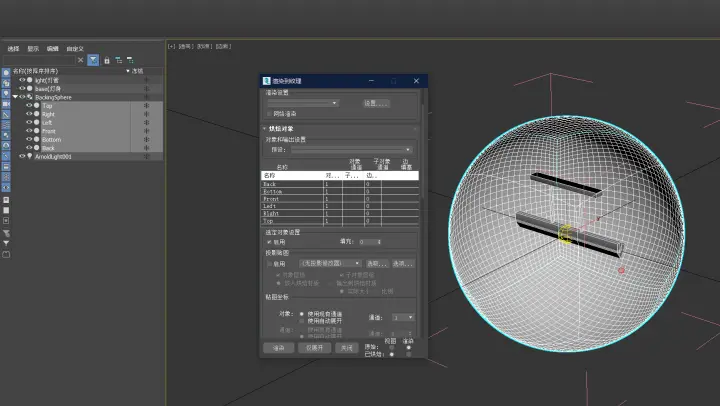Click the group icon beside BackingSphere
Viewport: 720px width, 406px height.
[x=30, y=97]
